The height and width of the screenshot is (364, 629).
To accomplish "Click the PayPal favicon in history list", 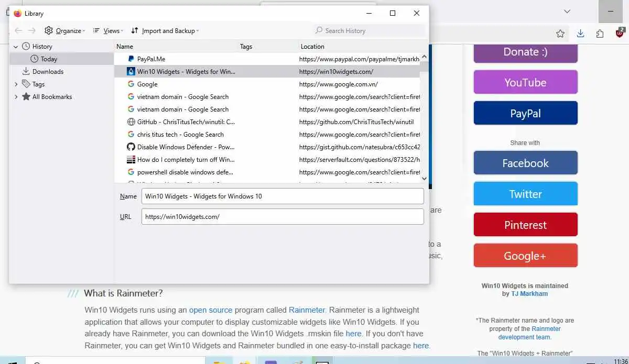I will tap(131, 59).
